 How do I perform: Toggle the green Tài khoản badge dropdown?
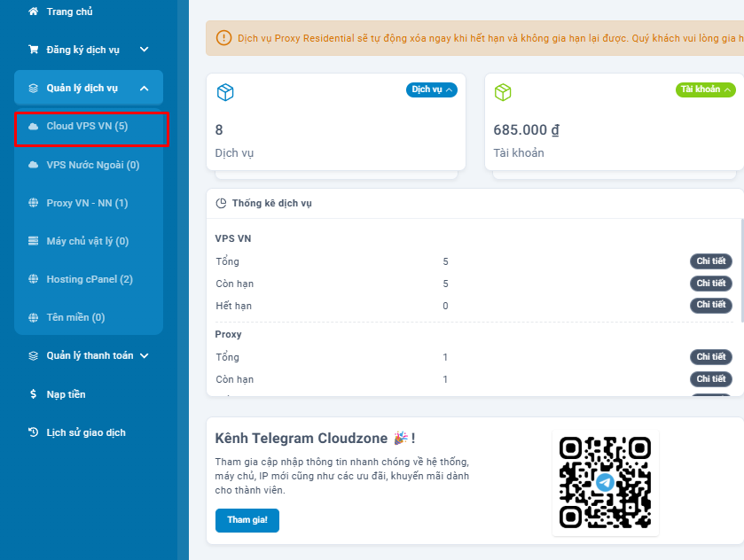click(x=705, y=89)
